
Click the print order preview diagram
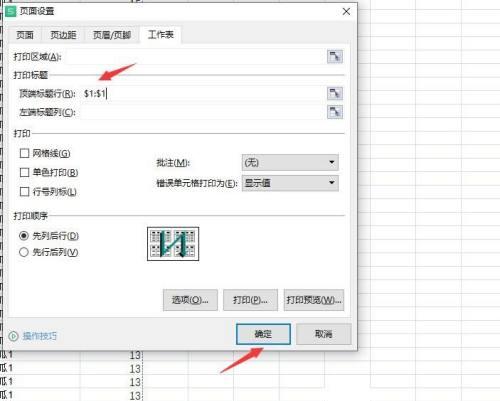click(x=173, y=244)
